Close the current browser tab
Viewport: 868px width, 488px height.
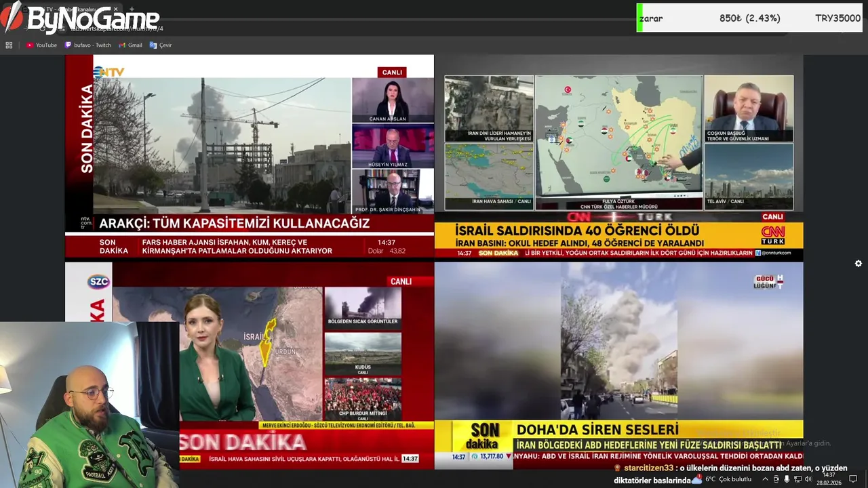[115, 9]
